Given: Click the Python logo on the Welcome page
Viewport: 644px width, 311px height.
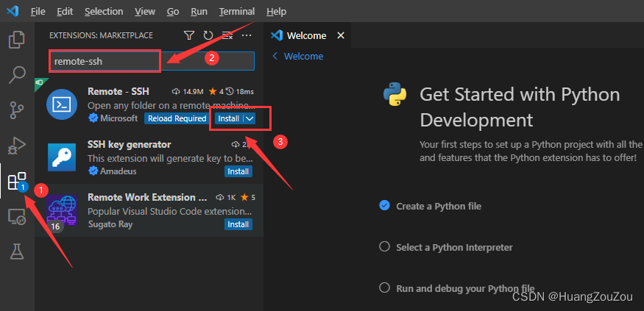Looking at the screenshot, I should 394,94.
